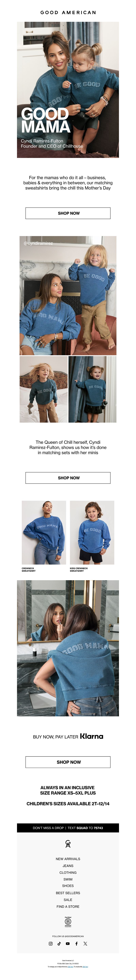This screenshot has height=980, width=136.
Task: Click the first SHOP NOW button
Action: click(68, 213)
